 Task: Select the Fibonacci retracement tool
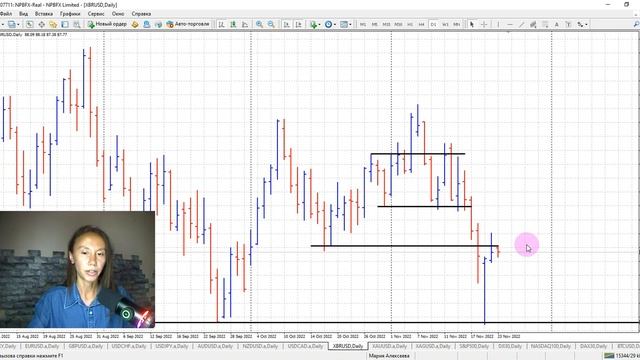coord(545,24)
